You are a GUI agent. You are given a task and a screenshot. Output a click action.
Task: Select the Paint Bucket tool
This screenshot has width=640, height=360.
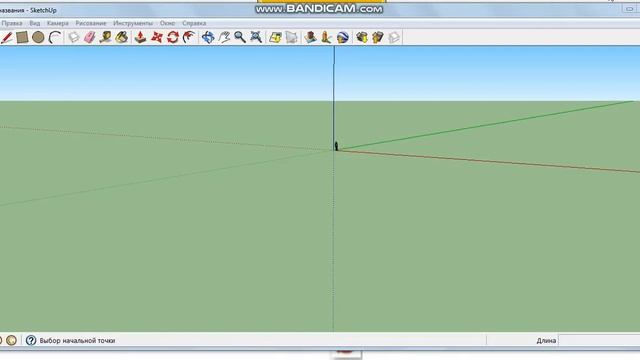tap(121, 38)
